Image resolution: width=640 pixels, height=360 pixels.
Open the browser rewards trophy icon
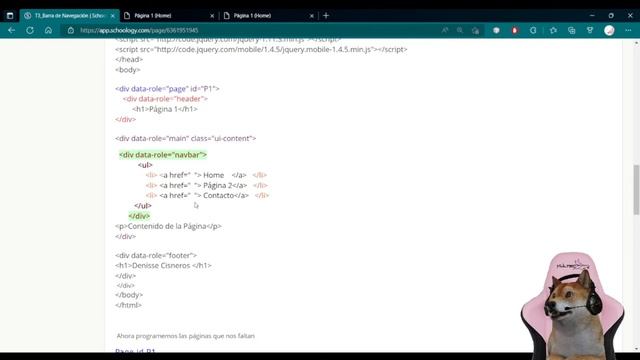(x=590, y=30)
